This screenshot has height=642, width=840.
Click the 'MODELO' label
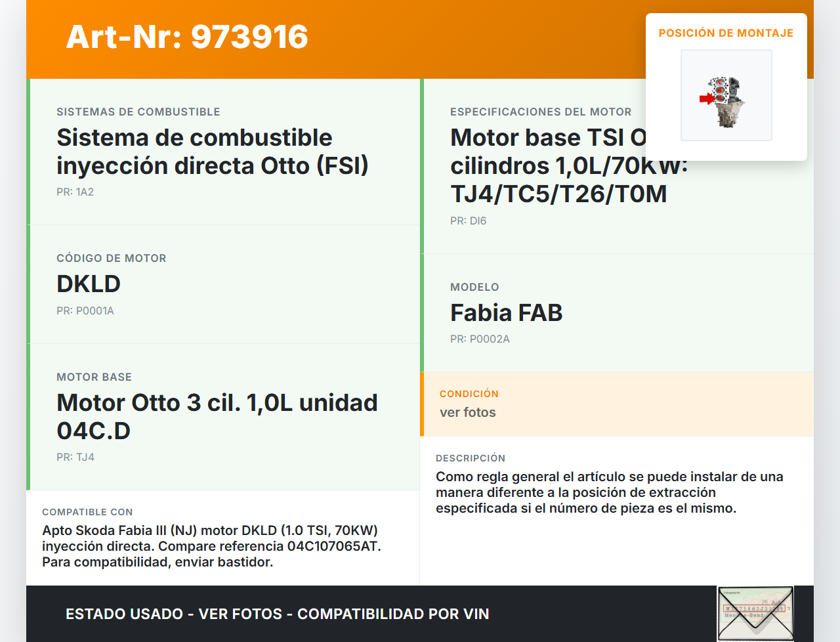click(x=474, y=288)
